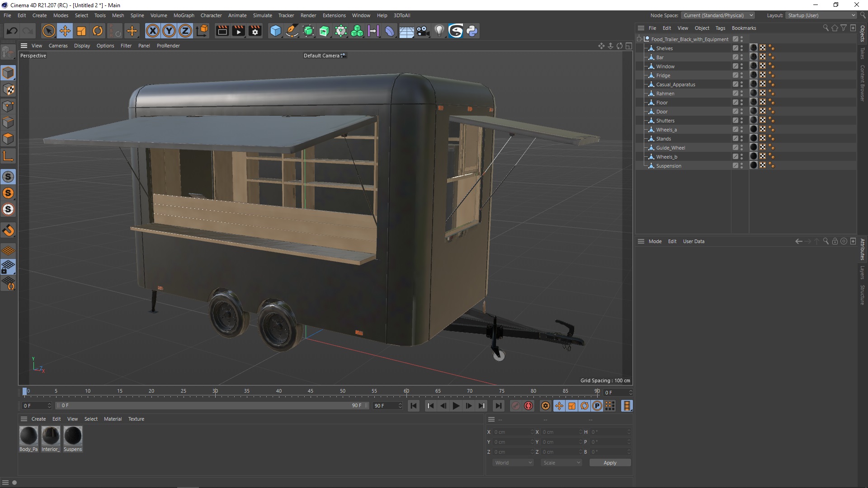Select the Live Selection tool

tap(48, 31)
